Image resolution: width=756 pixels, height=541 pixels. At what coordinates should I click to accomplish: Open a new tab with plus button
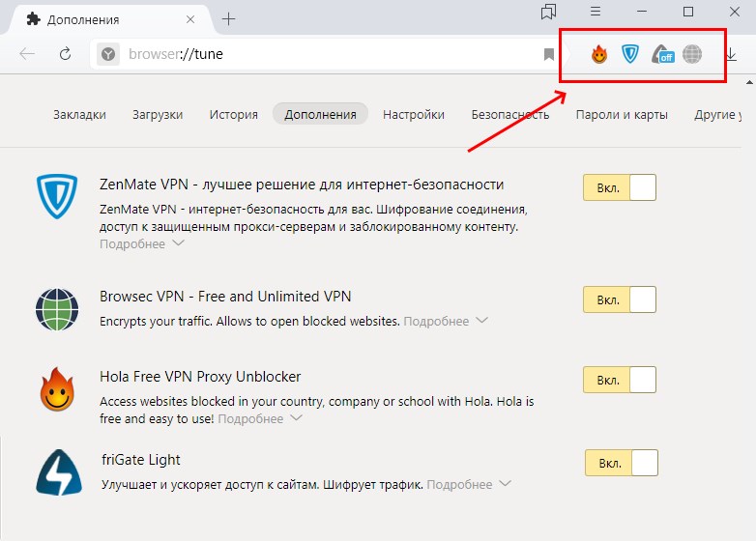(x=228, y=18)
